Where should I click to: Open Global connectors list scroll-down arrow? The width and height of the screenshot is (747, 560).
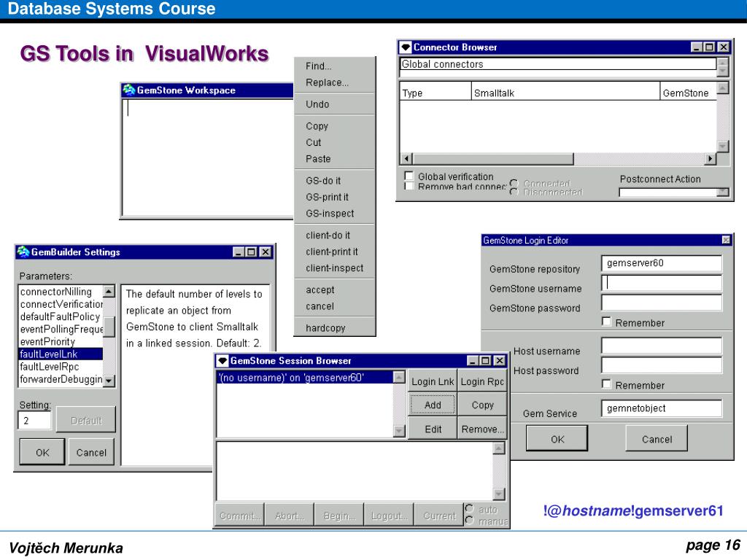[722, 71]
